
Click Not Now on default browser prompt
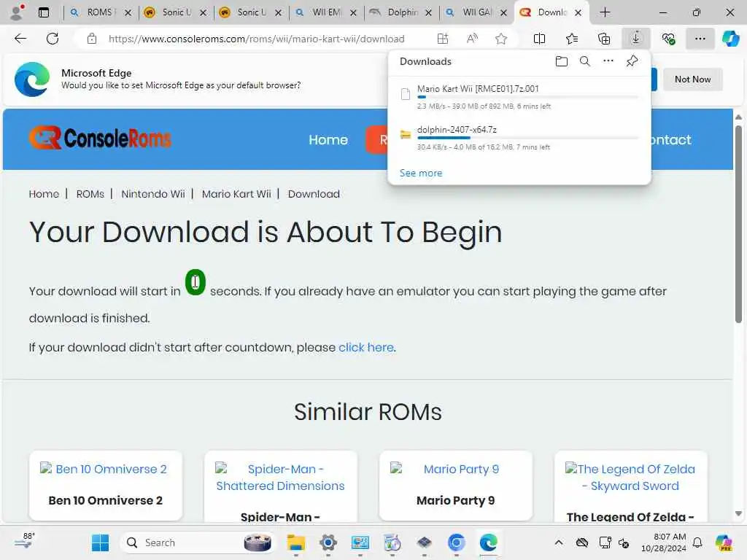[692, 79]
